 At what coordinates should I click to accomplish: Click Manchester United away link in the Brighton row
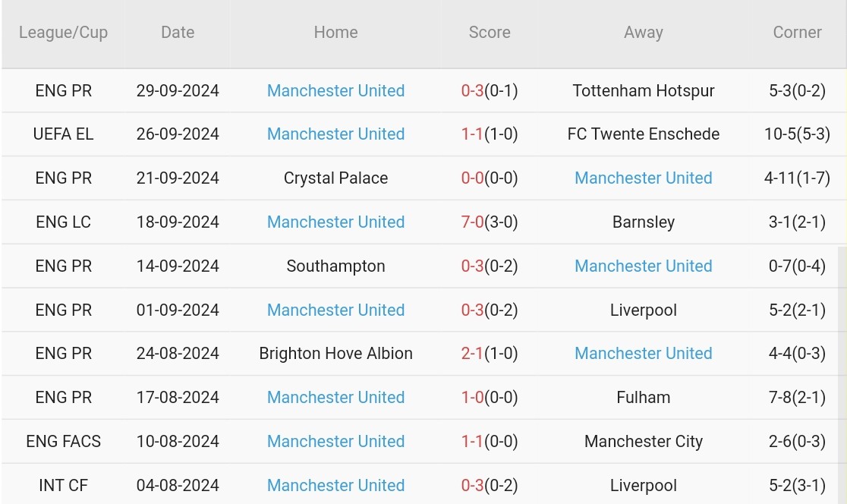tap(644, 353)
